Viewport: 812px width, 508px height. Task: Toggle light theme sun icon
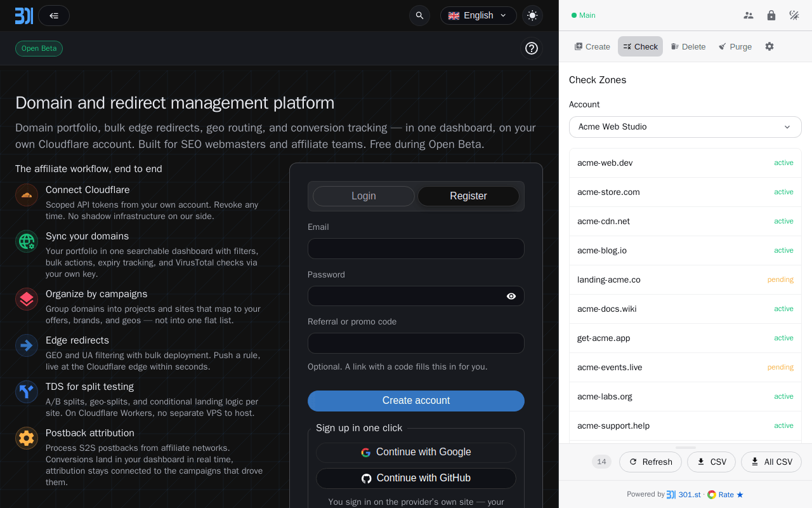click(x=532, y=15)
